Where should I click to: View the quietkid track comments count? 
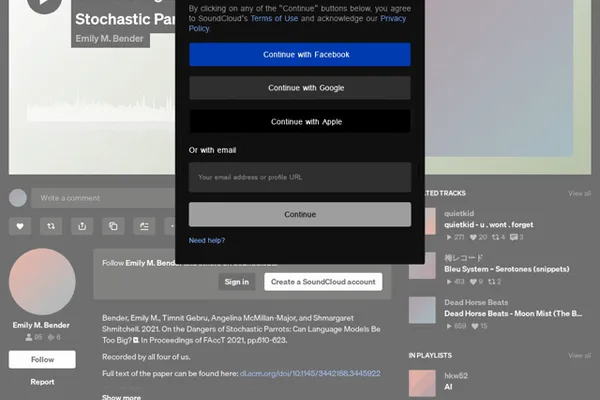tap(517, 237)
